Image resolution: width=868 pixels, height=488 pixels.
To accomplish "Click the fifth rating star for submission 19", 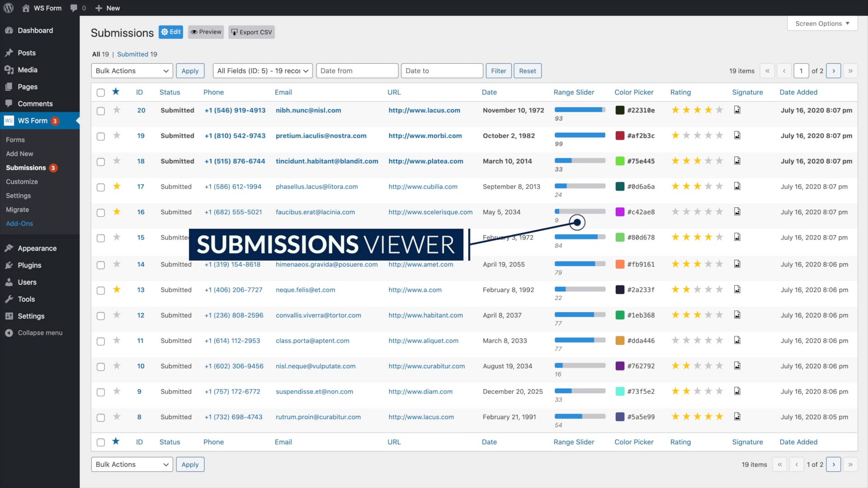I will (x=719, y=135).
